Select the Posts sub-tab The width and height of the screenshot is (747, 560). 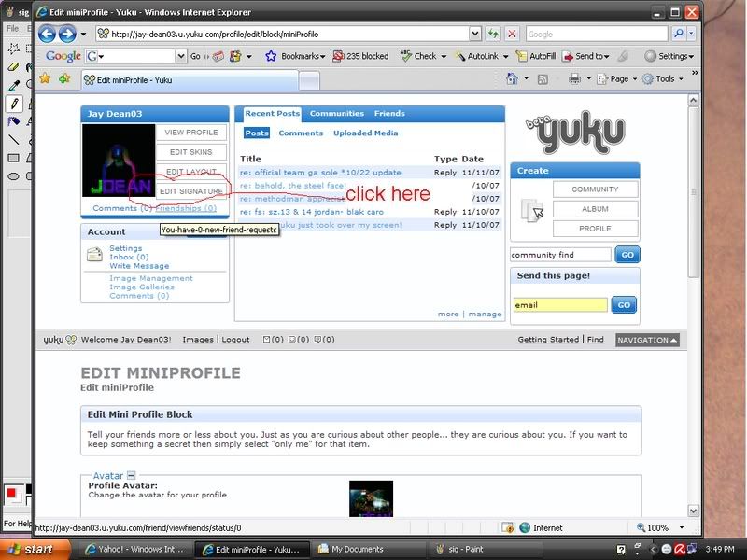pos(257,133)
